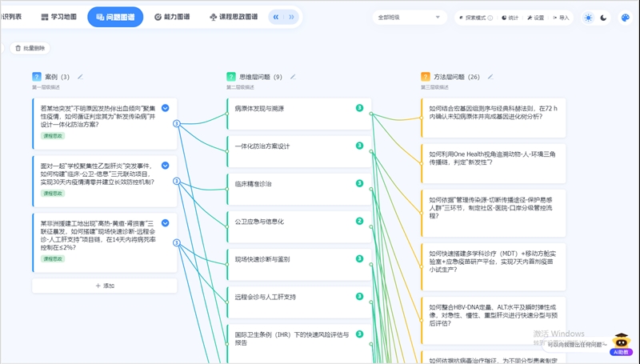Expand the 学校聚集性乙型肝炎 case card chevron
This screenshot has height=364, width=640.
166,166
